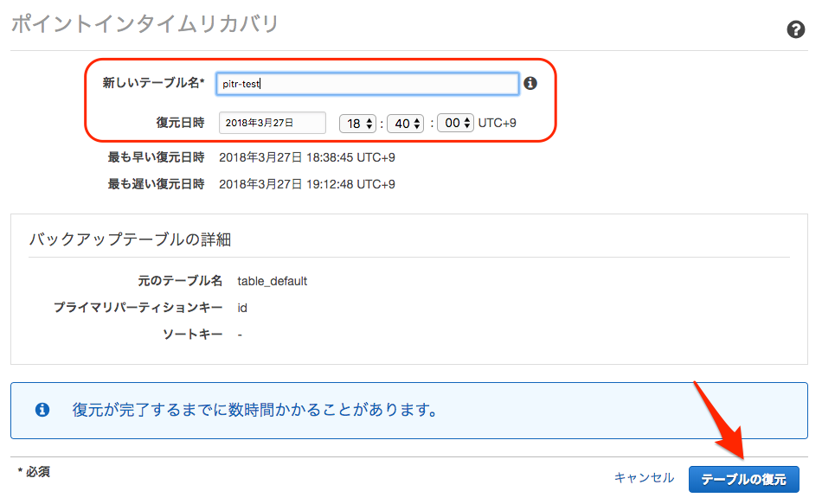
Task: Click the earliest restore time 18:38:45 value
Action: point(306,157)
